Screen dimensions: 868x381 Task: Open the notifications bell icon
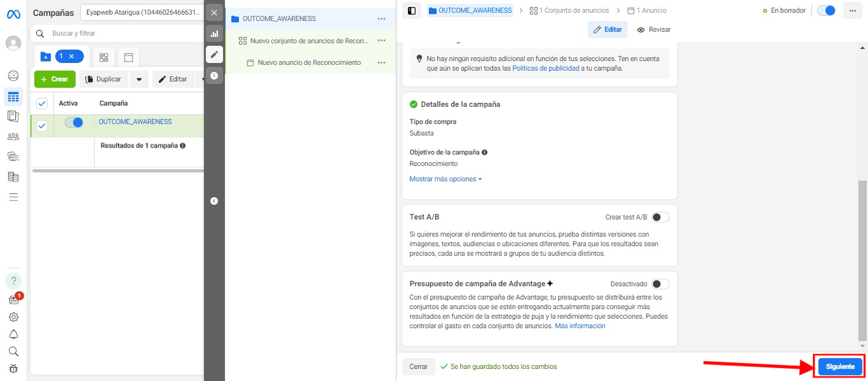(x=13, y=334)
